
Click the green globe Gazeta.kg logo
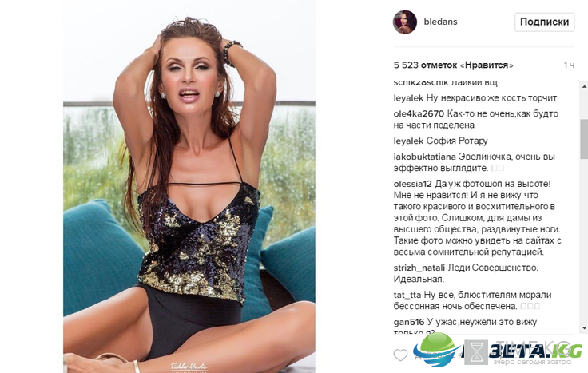435,348
